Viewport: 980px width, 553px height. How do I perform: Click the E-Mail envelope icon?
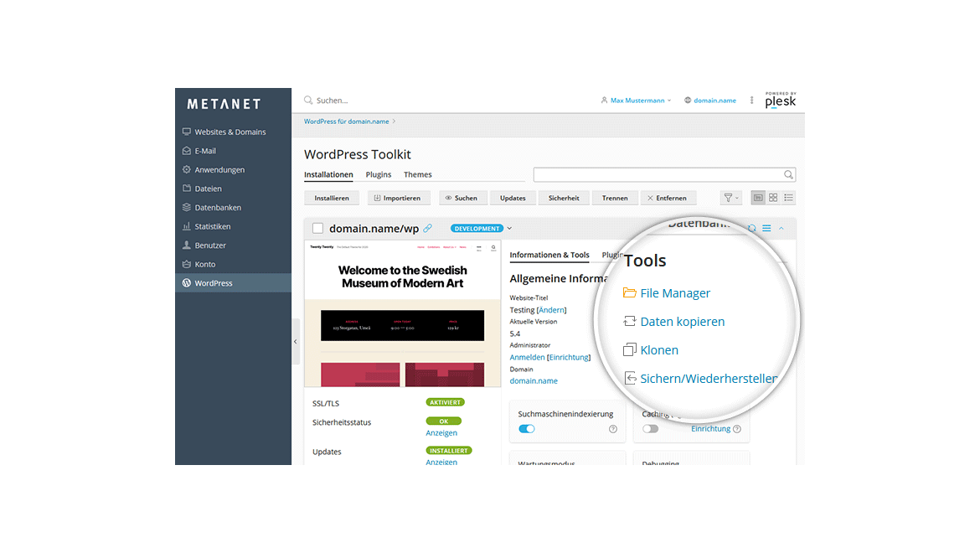(x=186, y=151)
